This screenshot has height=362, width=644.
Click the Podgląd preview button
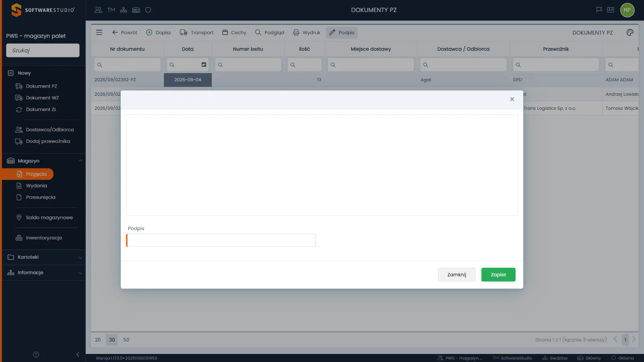[x=270, y=33]
